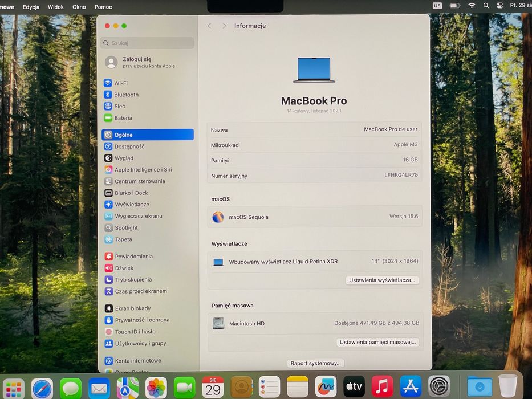Viewport: 532px width, 399px height.
Task: Click the serial number LFHKG4LR70
Action: coord(401,175)
